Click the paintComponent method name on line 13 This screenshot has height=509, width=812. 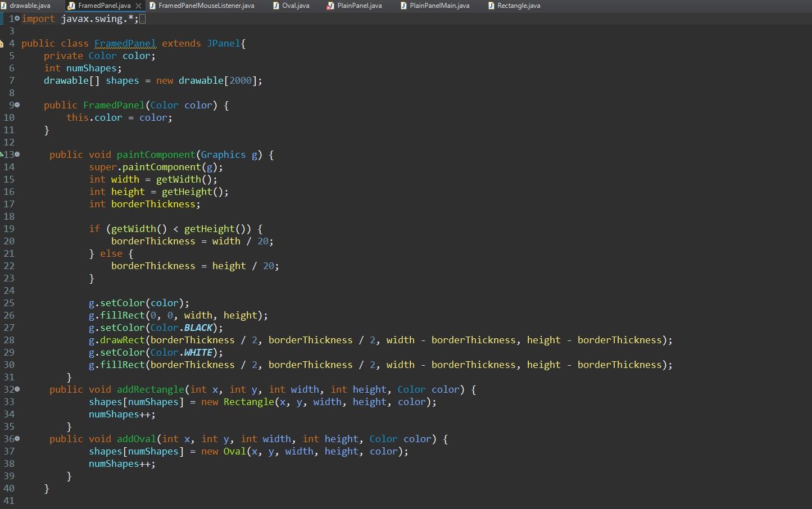click(156, 154)
